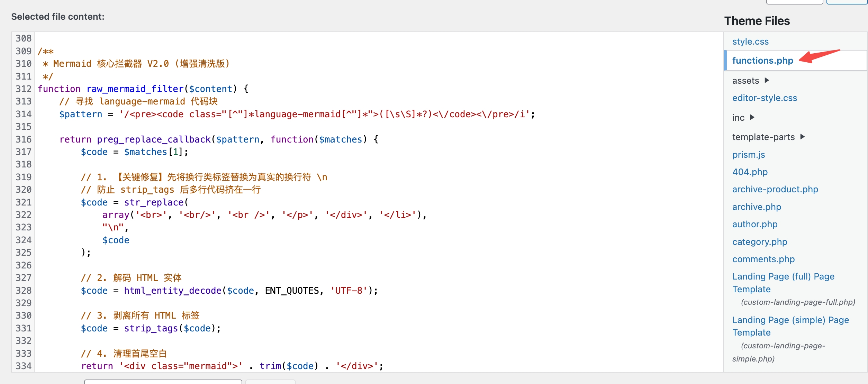Expand the inc folder
This screenshot has height=384, width=868.
tap(752, 118)
